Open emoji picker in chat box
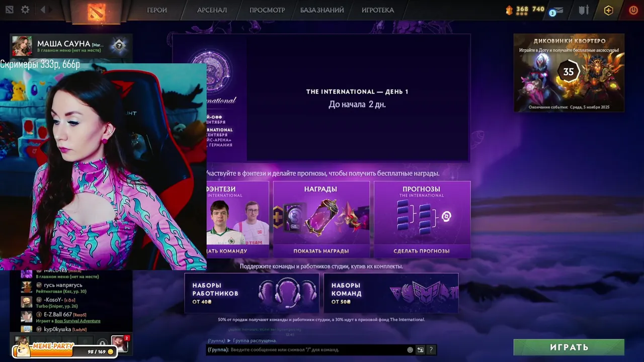 tap(410, 350)
